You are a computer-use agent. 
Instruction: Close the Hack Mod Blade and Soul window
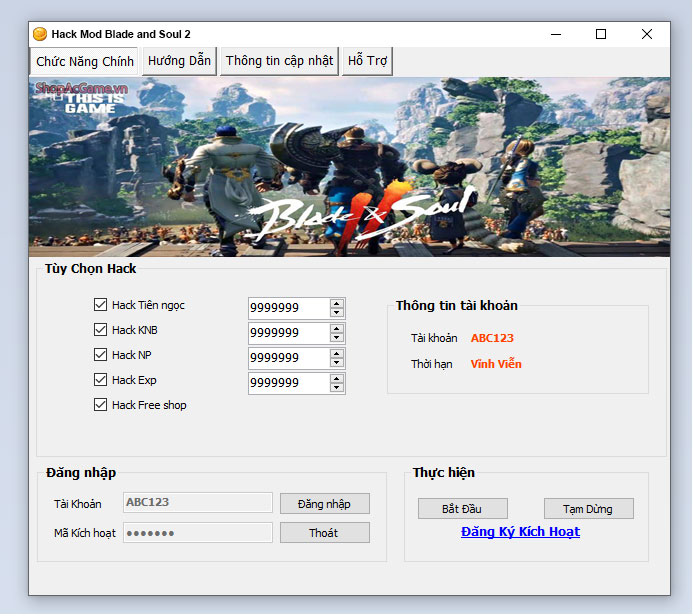point(647,34)
